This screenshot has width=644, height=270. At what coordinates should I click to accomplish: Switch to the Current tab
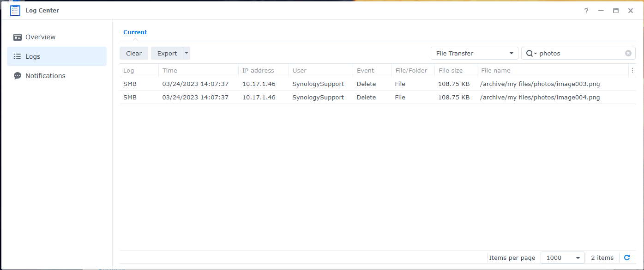pos(135,32)
